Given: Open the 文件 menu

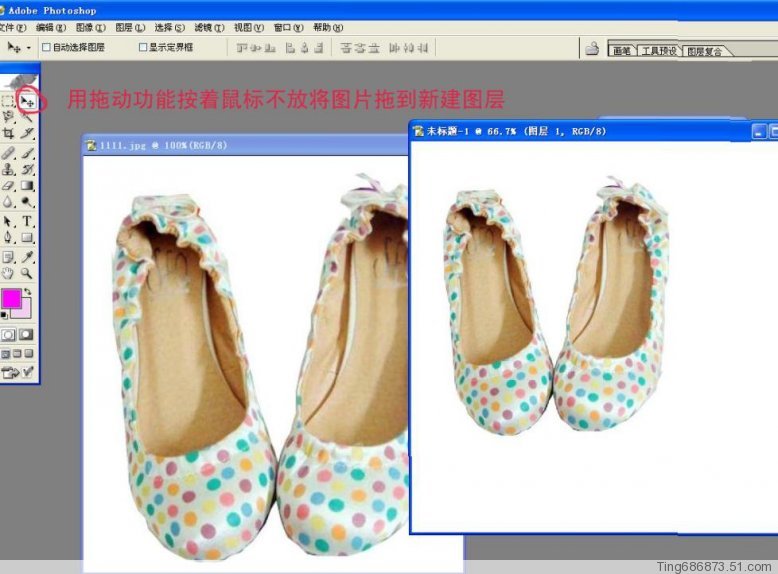Looking at the screenshot, I should click(12, 27).
